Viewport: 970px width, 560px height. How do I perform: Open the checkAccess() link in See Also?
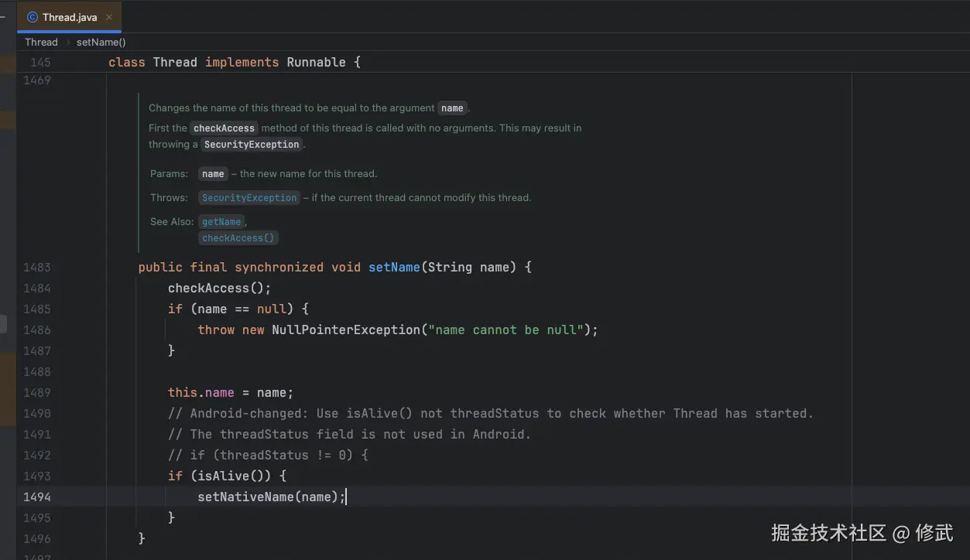click(x=238, y=238)
